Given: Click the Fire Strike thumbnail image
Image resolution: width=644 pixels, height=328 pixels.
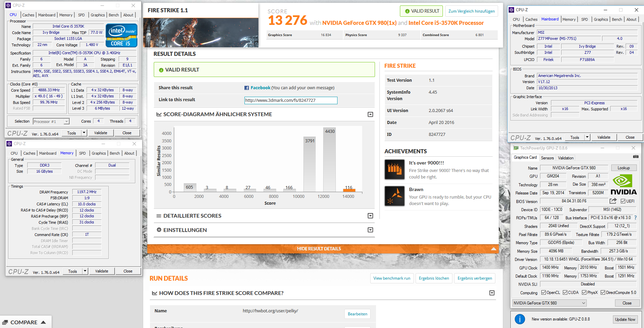Looking at the screenshot, I should pyautogui.click(x=201, y=32).
